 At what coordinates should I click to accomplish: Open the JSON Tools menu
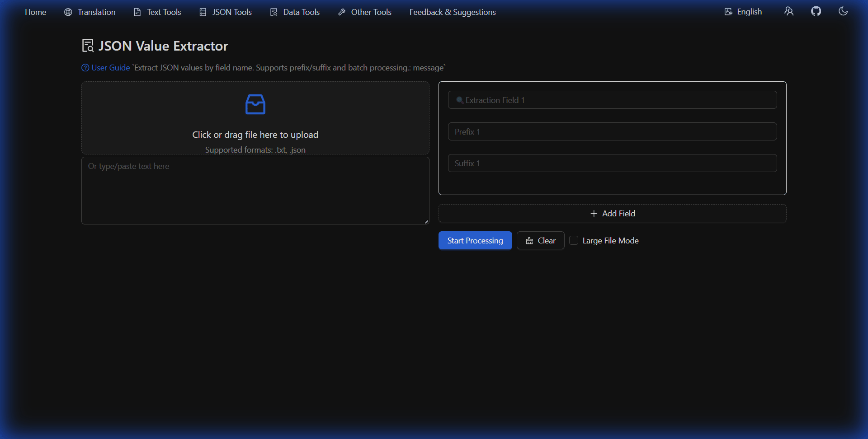click(225, 12)
